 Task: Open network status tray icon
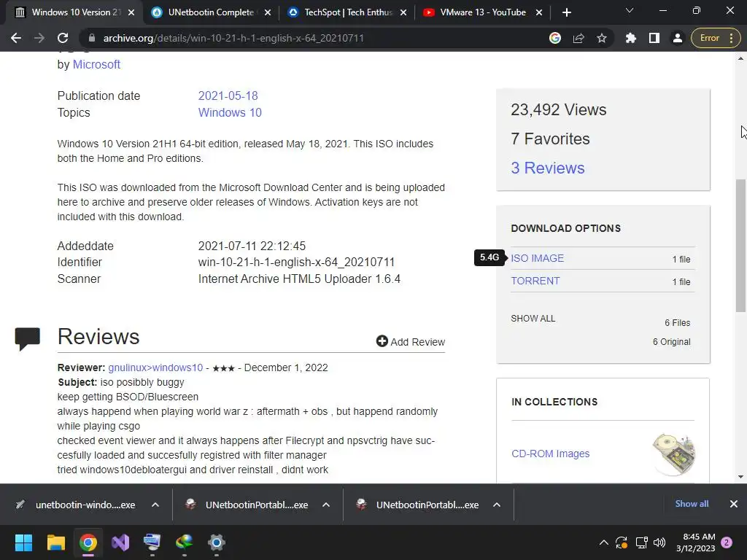coord(641,542)
